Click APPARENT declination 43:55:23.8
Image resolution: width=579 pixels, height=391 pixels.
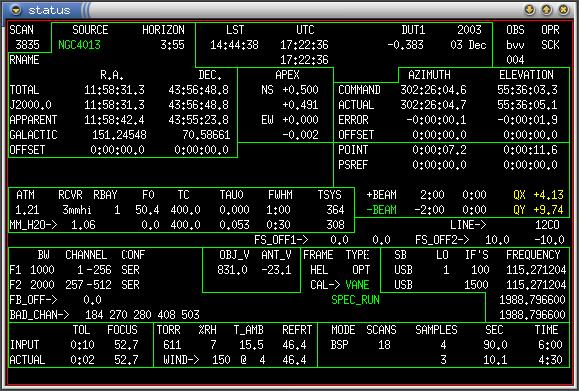click(x=199, y=120)
